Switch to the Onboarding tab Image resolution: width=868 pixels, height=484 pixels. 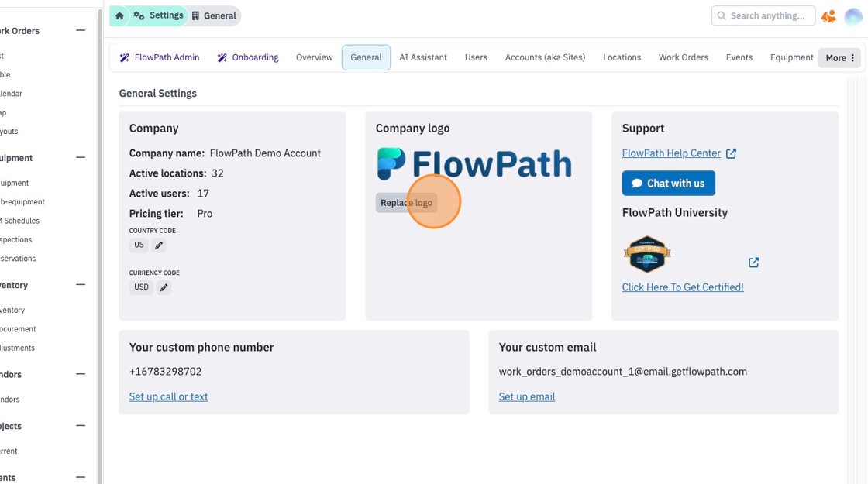click(248, 57)
